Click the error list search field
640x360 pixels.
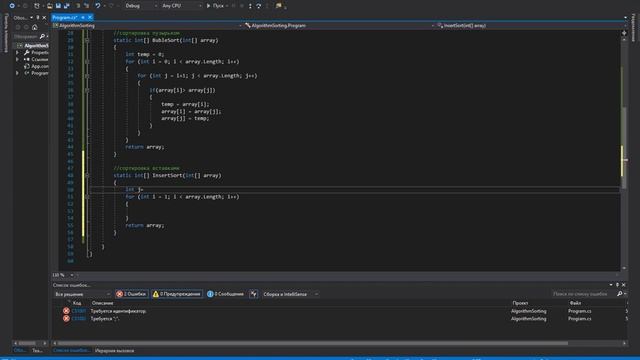tap(583, 294)
